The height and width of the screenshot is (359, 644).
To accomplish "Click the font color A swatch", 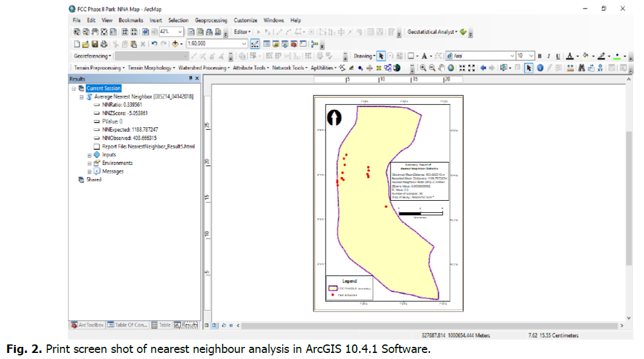I will [570, 56].
